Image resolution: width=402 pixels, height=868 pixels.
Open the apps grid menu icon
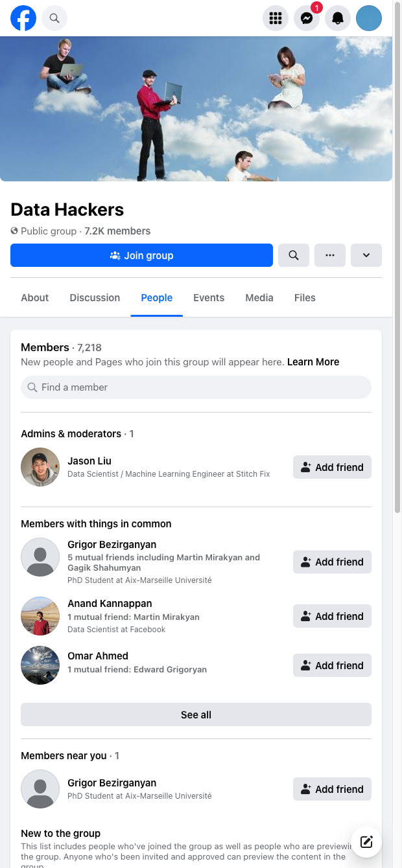pyautogui.click(x=276, y=18)
